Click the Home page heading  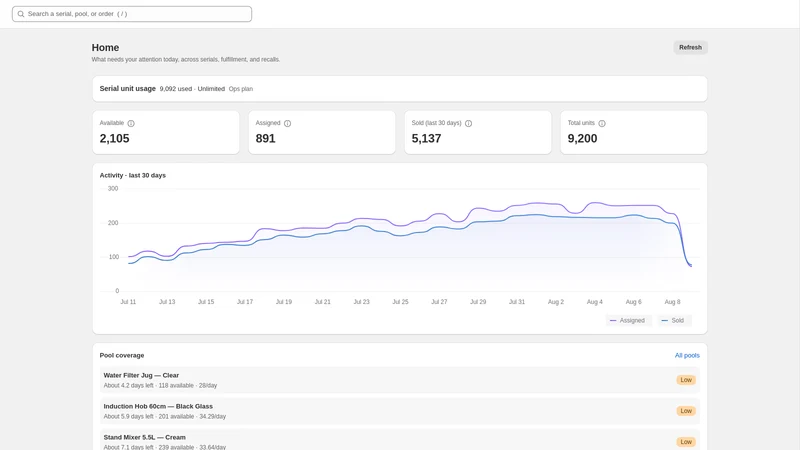pos(106,47)
